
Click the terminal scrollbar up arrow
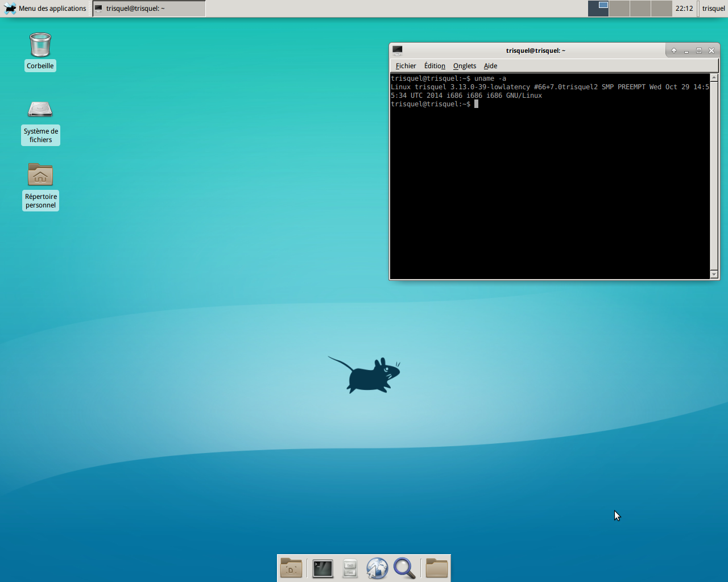(x=714, y=77)
